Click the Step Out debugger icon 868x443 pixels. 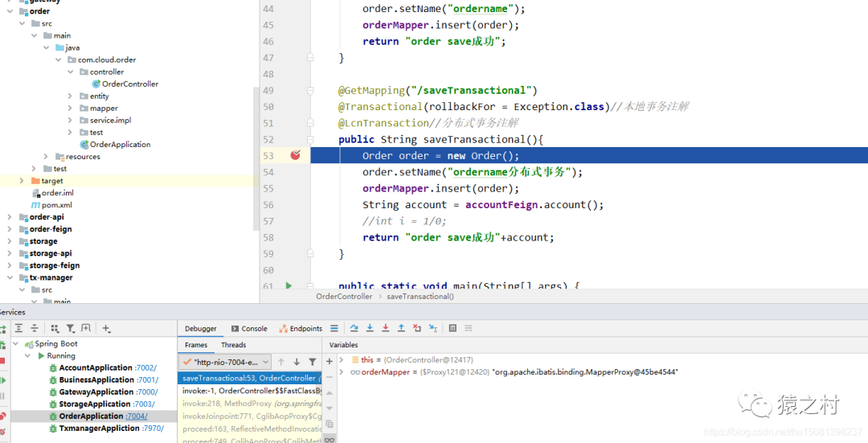pos(402,328)
